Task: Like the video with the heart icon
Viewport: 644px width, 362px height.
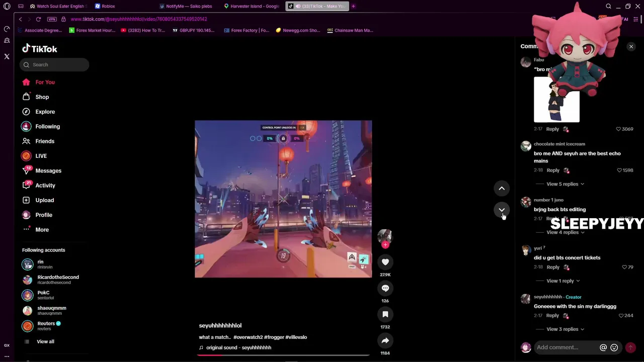Action: click(385, 262)
